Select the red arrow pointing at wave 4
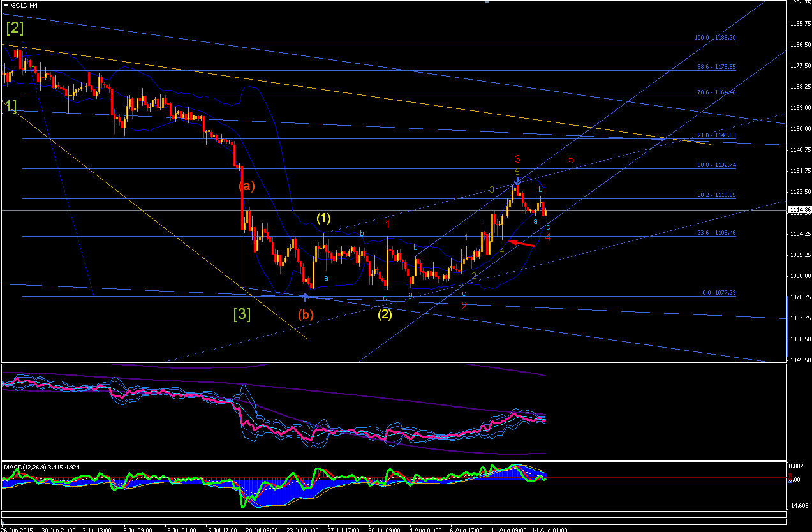 point(522,243)
